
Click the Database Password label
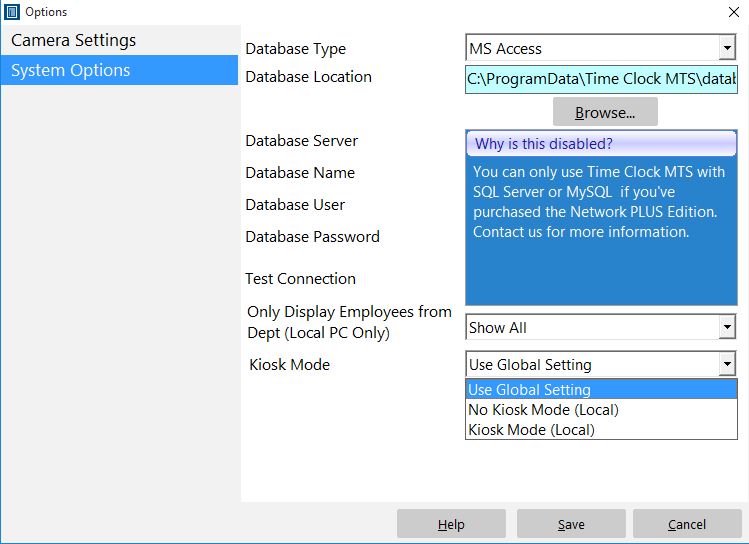[x=312, y=237]
